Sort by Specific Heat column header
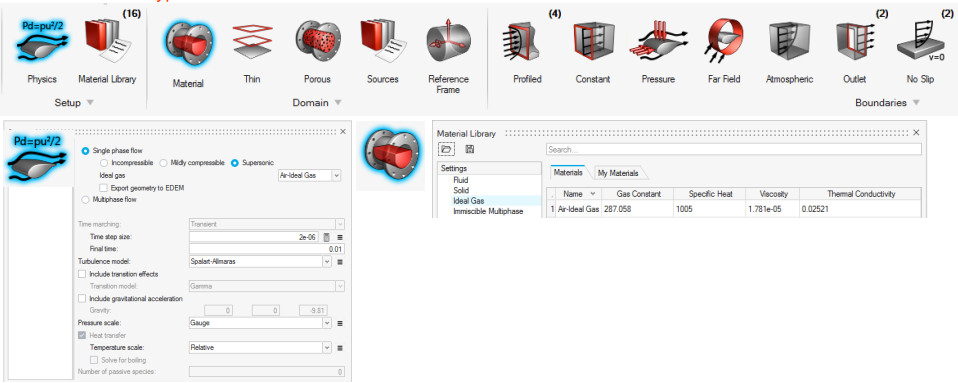 click(709, 194)
